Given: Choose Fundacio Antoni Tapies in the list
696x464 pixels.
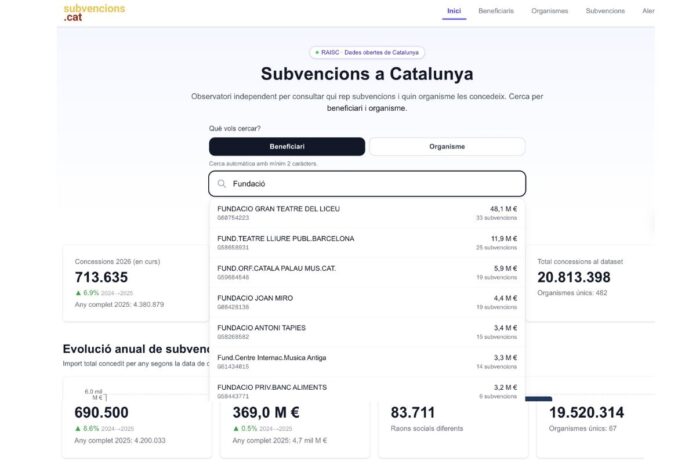Looking at the screenshot, I should tap(367, 332).
